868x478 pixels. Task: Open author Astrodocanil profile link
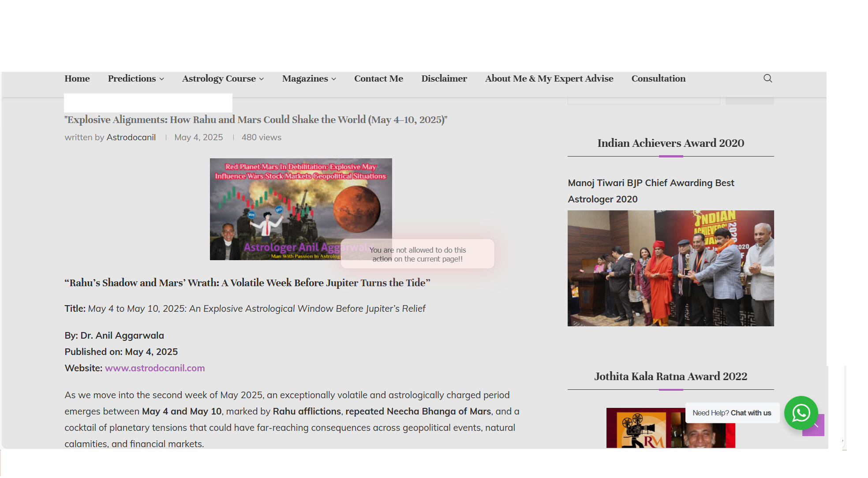pos(131,138)
